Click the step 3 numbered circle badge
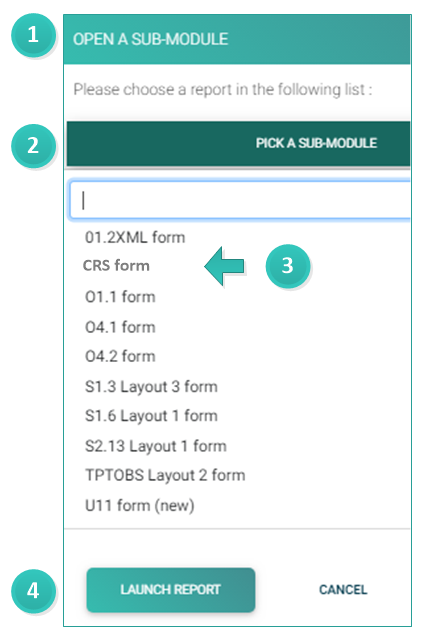 pyautogui.click(x=288, y=266)
